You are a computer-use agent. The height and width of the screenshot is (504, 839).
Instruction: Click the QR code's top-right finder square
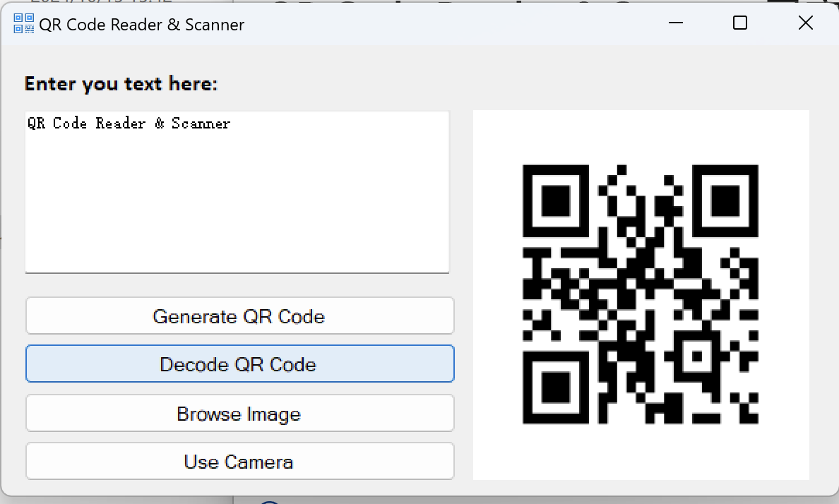(725, 202)
